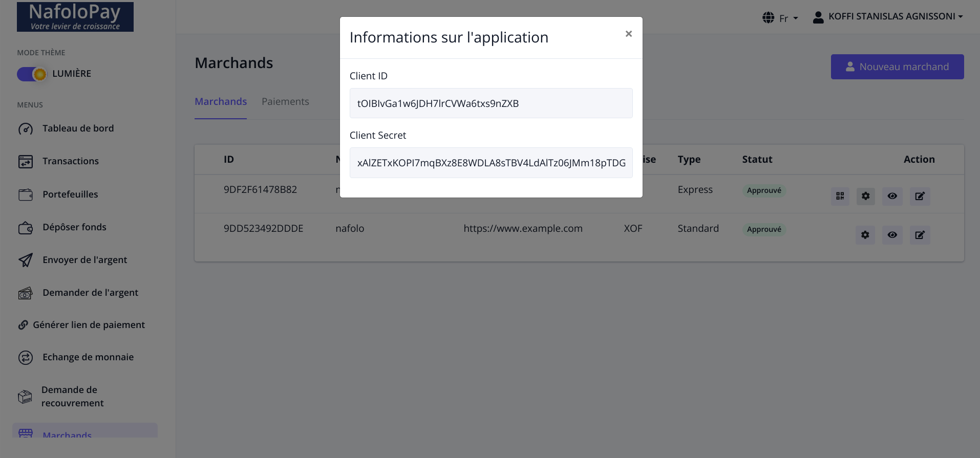Click merchant ID 9DF2F61478B82
The width and height of the screenshot is (980, 458).
pyautogui.click(x=260, y=190)
